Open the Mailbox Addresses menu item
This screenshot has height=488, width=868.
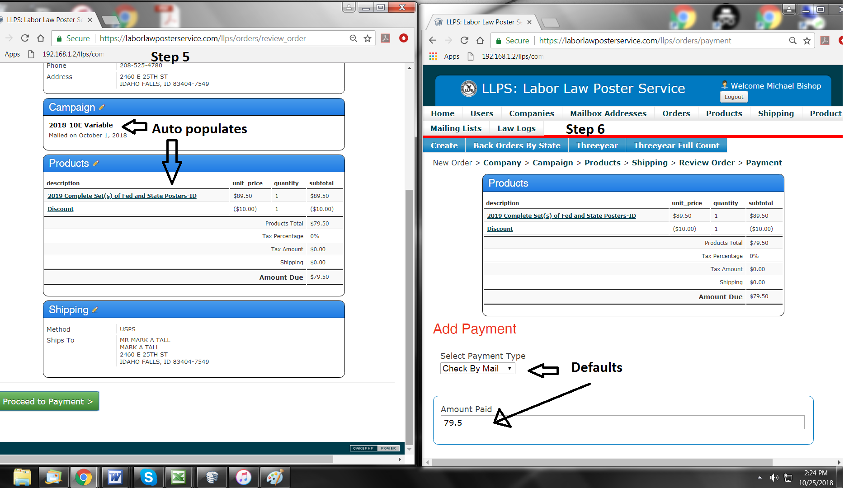click(x=608, y=113)
